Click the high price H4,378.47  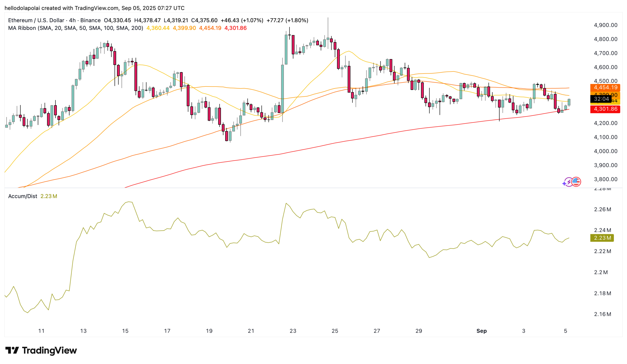(x=147, y=20)
